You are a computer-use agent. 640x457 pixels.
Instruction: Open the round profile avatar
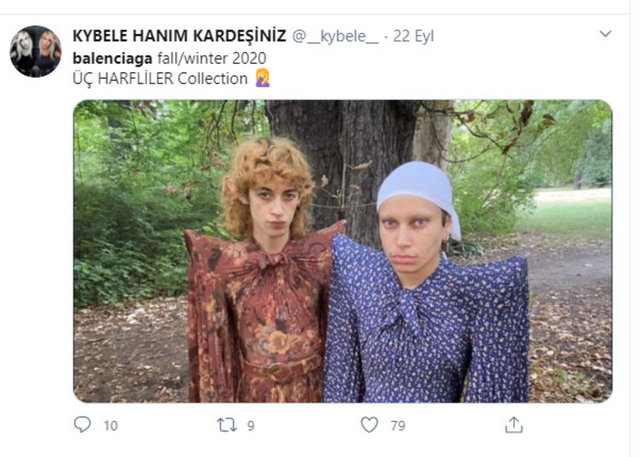[x=36, y=51]
